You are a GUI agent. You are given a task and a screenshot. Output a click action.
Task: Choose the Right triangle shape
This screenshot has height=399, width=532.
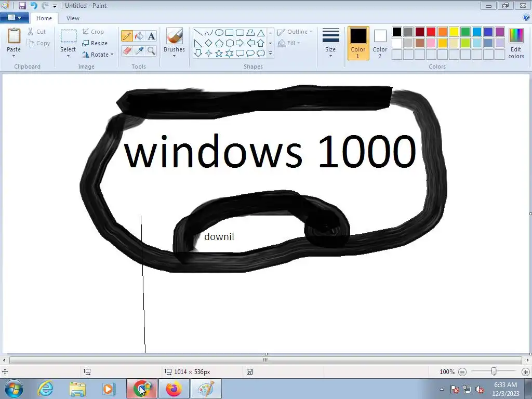coord(198,43)
